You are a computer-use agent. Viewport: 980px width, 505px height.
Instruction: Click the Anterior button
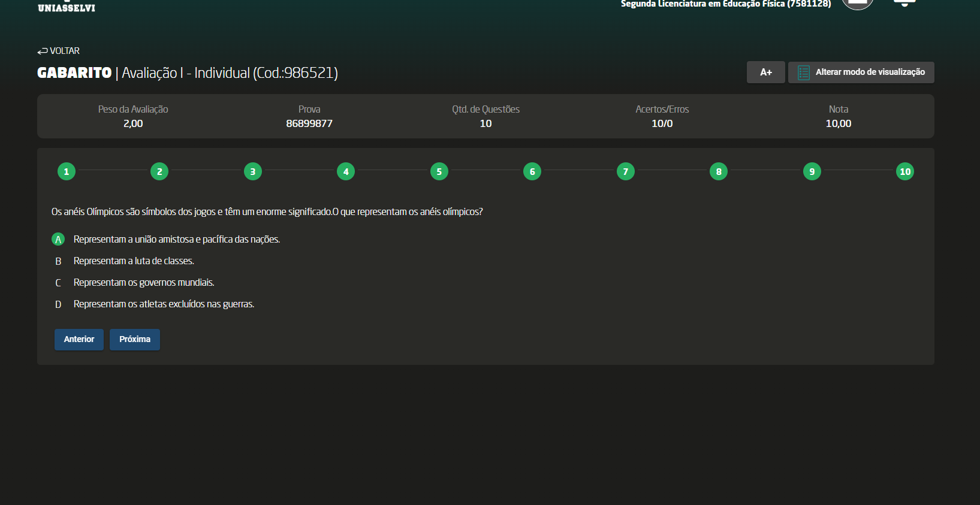pos(79,340)
